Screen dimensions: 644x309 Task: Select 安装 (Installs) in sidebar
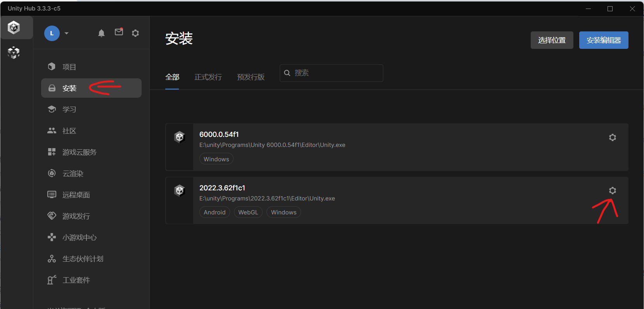click(x=91, y=88)
